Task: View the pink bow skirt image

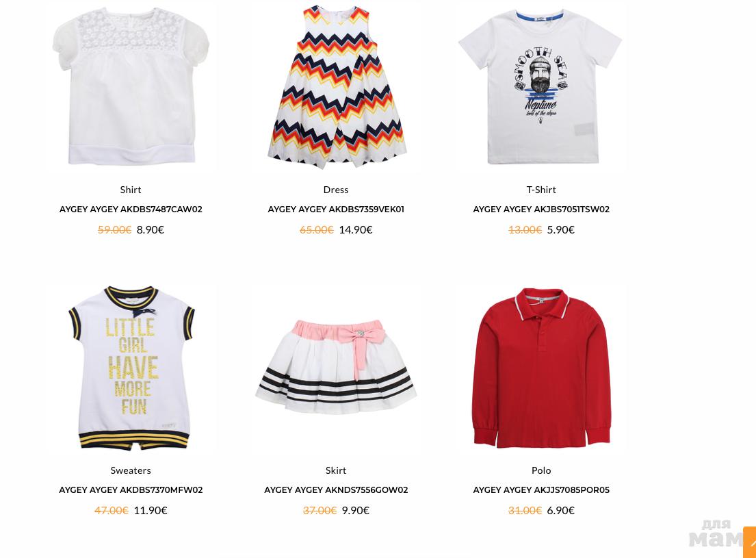Action: click(x=336, y=366)
